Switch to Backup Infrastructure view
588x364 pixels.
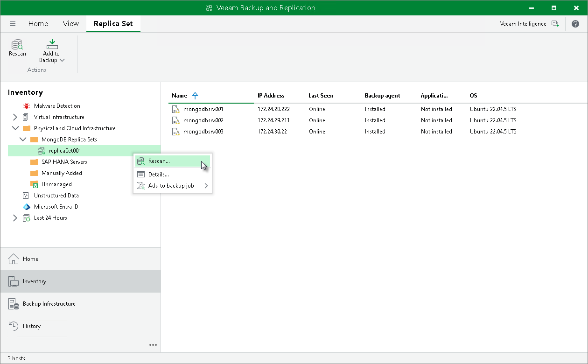(49, 304)
